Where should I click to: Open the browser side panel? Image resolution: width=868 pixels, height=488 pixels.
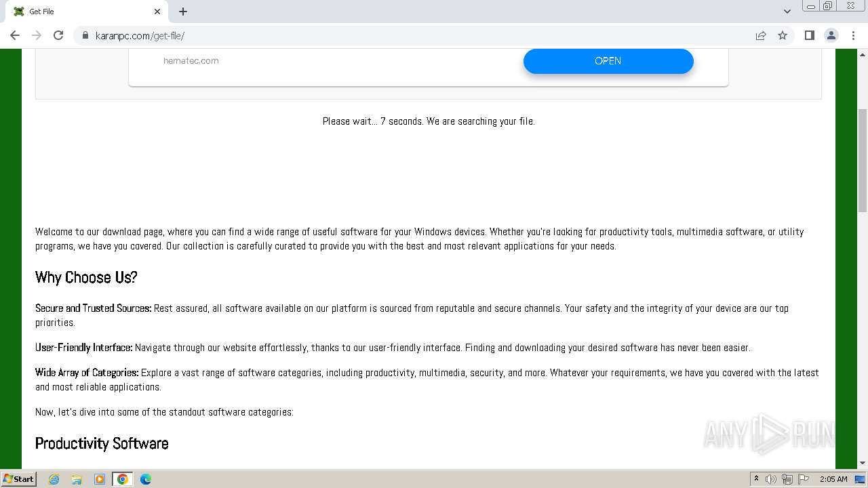[809, 35]
